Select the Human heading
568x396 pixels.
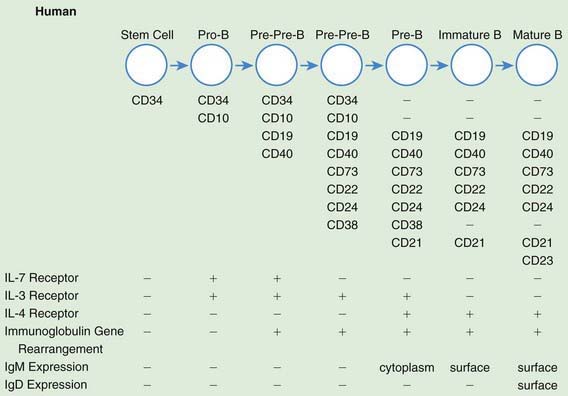pyautogui.click(x=56, y=11)
